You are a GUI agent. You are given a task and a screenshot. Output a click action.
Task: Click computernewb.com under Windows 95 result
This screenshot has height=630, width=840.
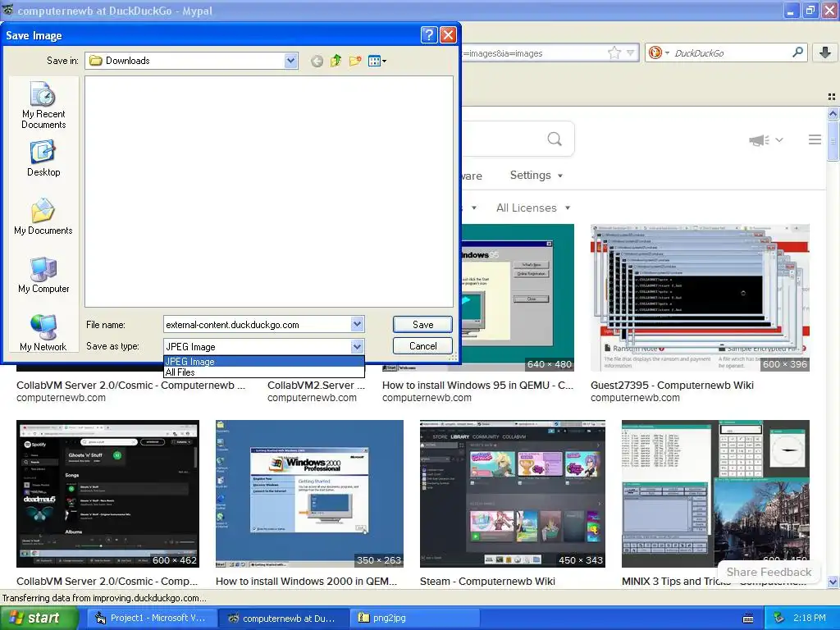427,398
